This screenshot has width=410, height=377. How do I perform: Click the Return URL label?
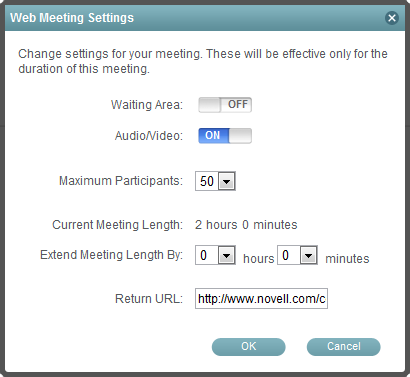[149, 299]
